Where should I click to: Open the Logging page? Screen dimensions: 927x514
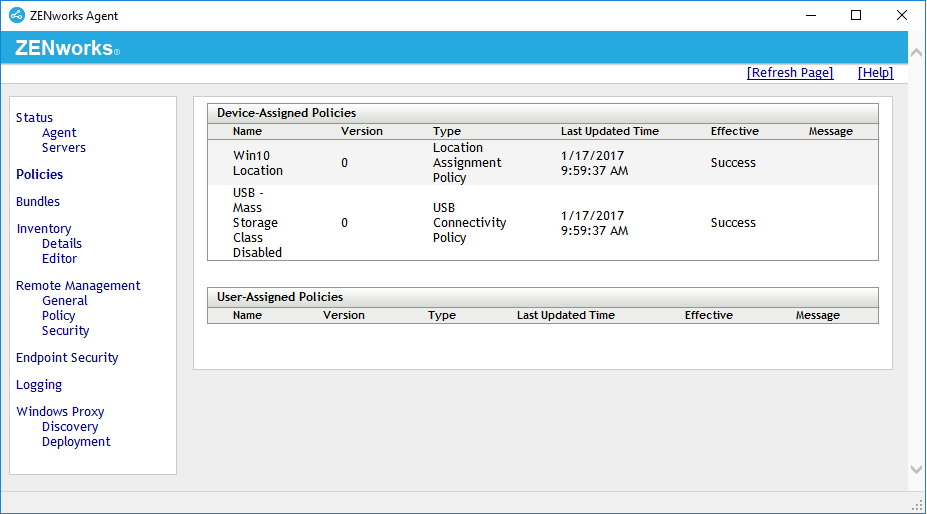pos(39,385)
